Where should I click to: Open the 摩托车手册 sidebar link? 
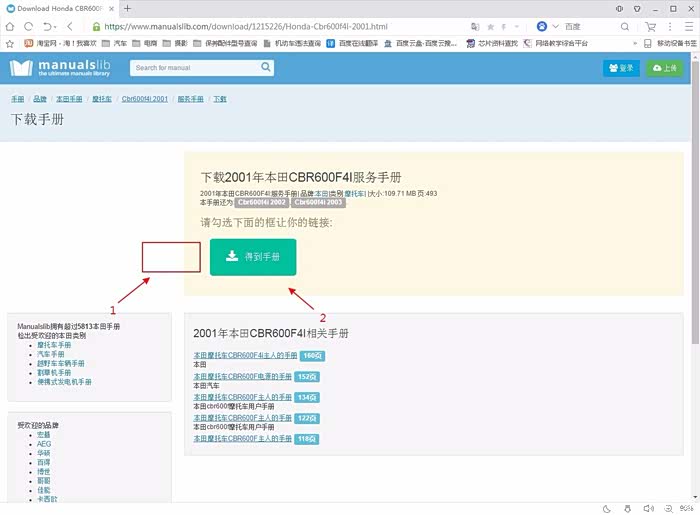click(54, 345)
